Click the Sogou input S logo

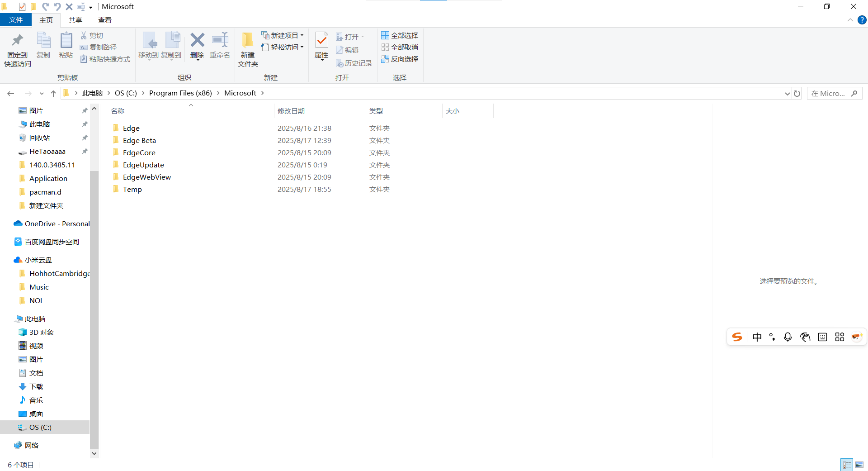click(x=737, y=337)
